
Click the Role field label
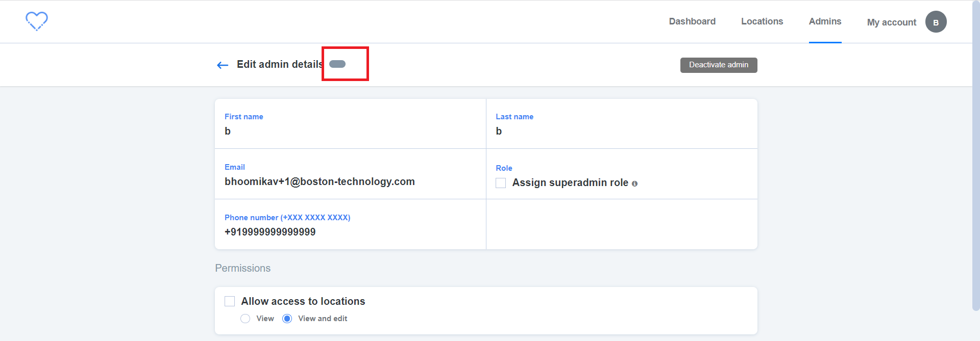point(504,168)
